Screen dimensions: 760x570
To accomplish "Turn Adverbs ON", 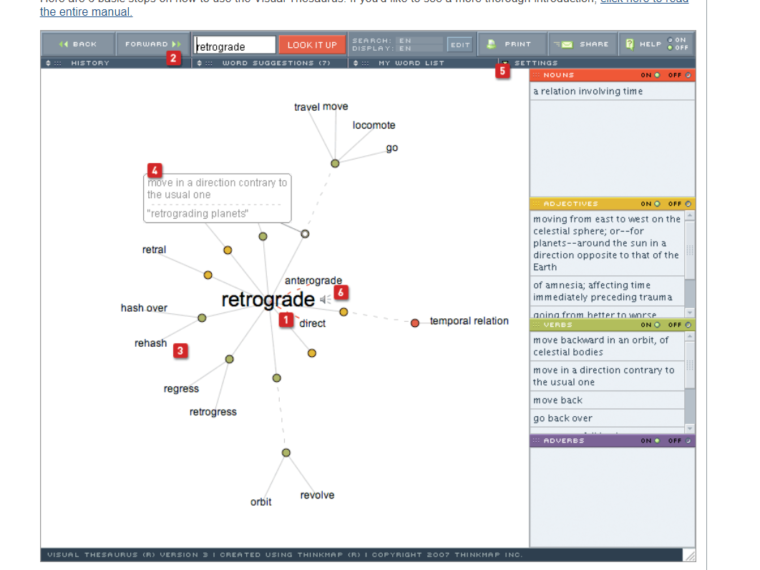I will (x=650, y=441).
